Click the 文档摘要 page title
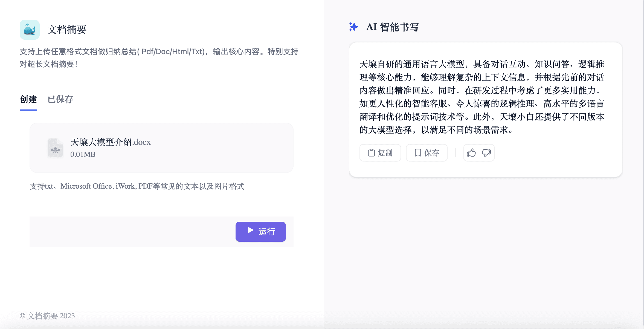 [67, 30]
